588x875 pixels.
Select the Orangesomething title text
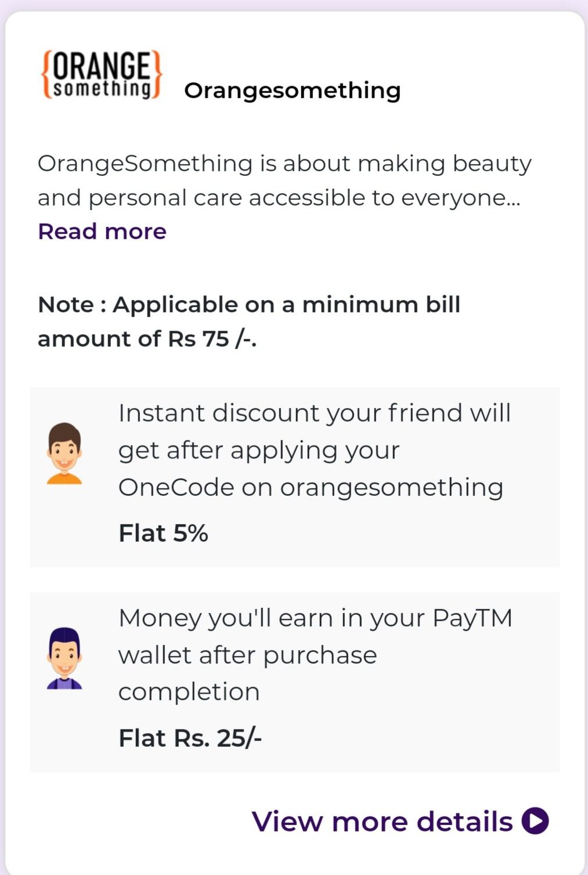pyautogui.click(x=292, y=91)
